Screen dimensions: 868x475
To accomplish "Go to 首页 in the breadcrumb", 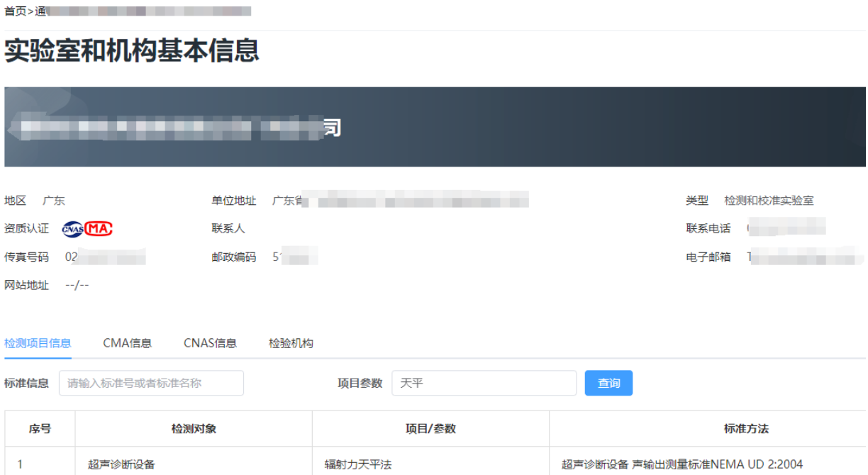I will coord(15,11).
